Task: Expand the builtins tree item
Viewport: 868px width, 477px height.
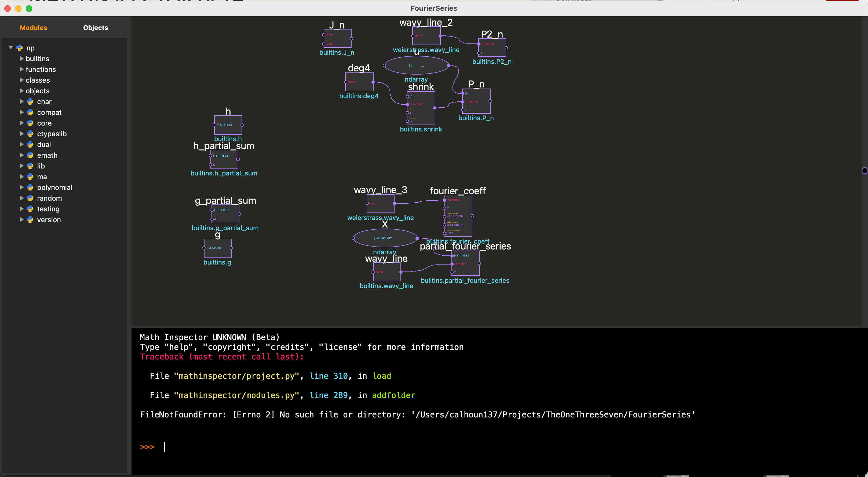Action: point(21,58)
